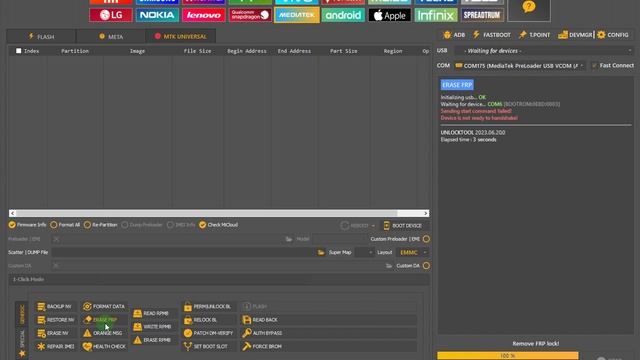The width and height of the screenshot is (640, 360).
Task: Browse for Scatter DUMP file folder icon
Action: tap(321, 253)
